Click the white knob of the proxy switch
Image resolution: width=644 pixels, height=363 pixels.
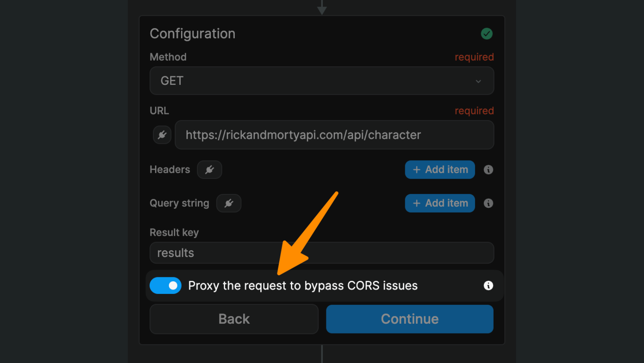tap(173, 286)
